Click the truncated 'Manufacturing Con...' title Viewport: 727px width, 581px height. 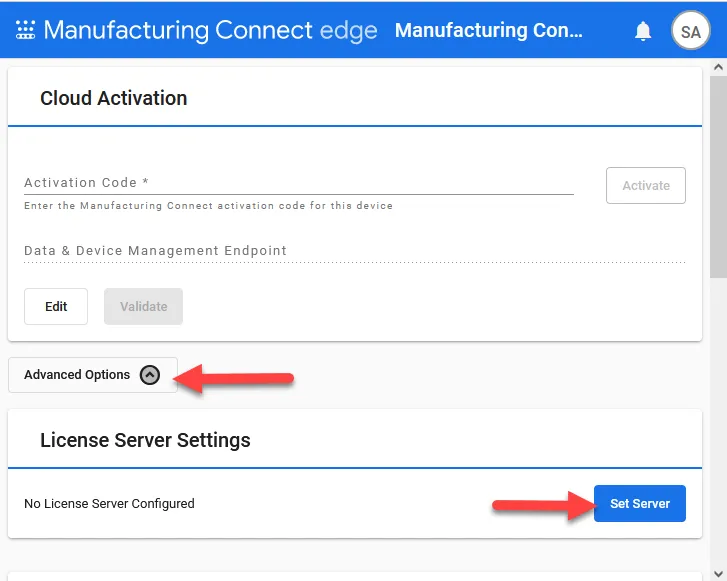point(489,30)
